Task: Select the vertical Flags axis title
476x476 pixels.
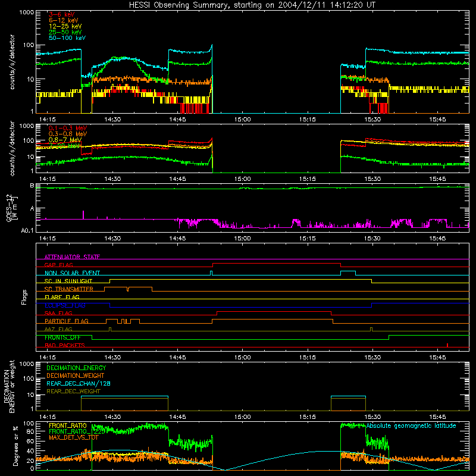Action: [x=24, y=297]
